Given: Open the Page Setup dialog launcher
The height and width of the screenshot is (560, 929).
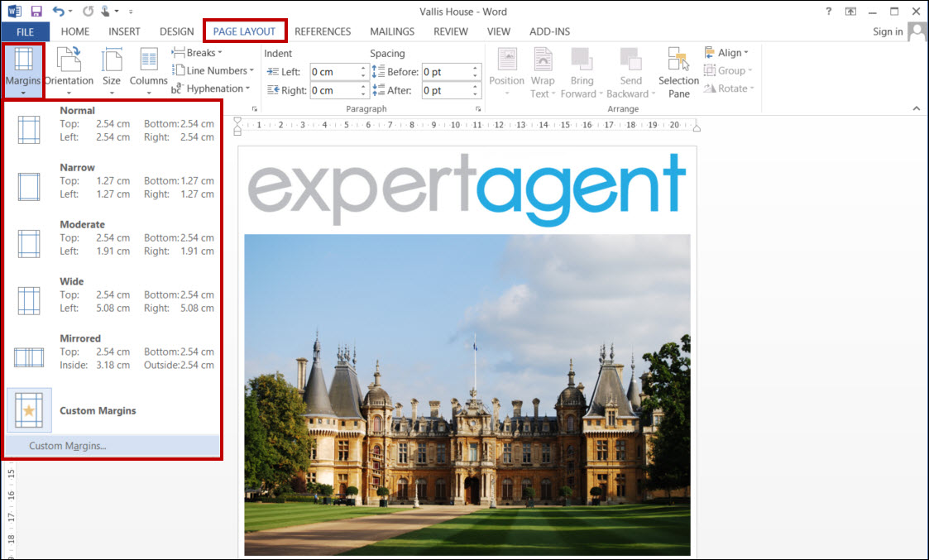Looking at the screenshot, I should coord(255,109).
